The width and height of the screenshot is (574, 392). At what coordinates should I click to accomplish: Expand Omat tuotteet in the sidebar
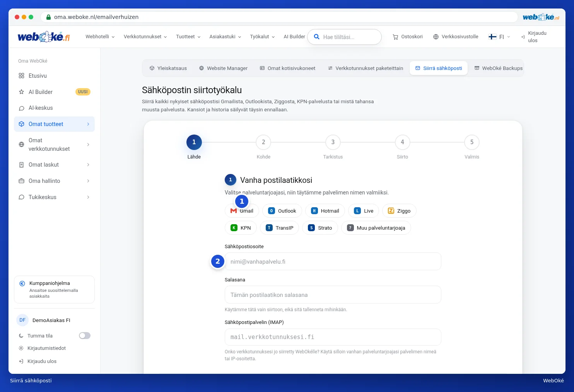(54, 124)
